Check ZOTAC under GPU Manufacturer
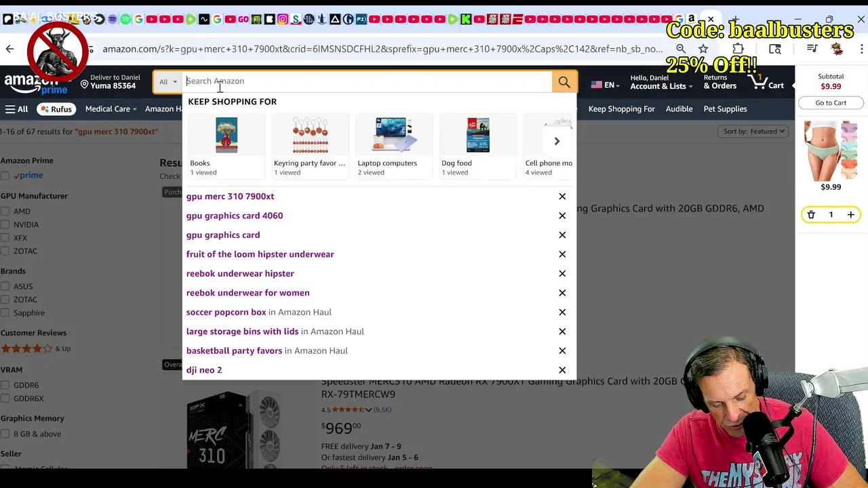The width and height of the screenshot is (868, 488). (x=5, y=251)
